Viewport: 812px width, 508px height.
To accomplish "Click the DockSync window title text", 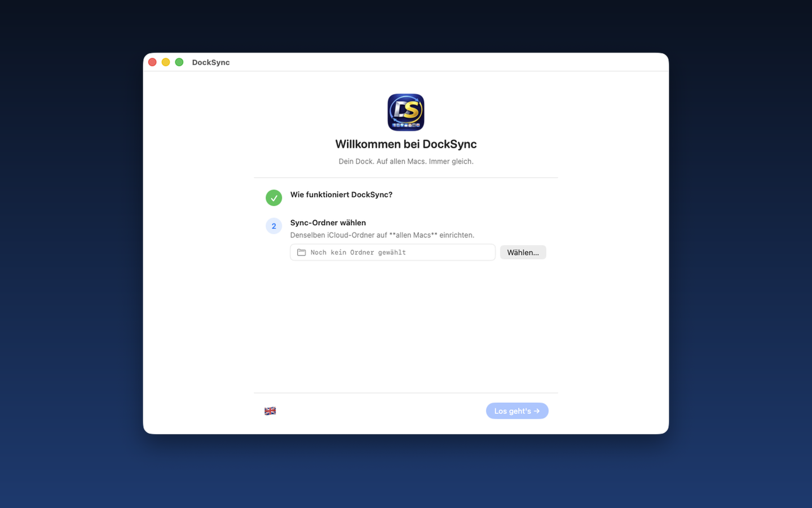I will (211, 62).
